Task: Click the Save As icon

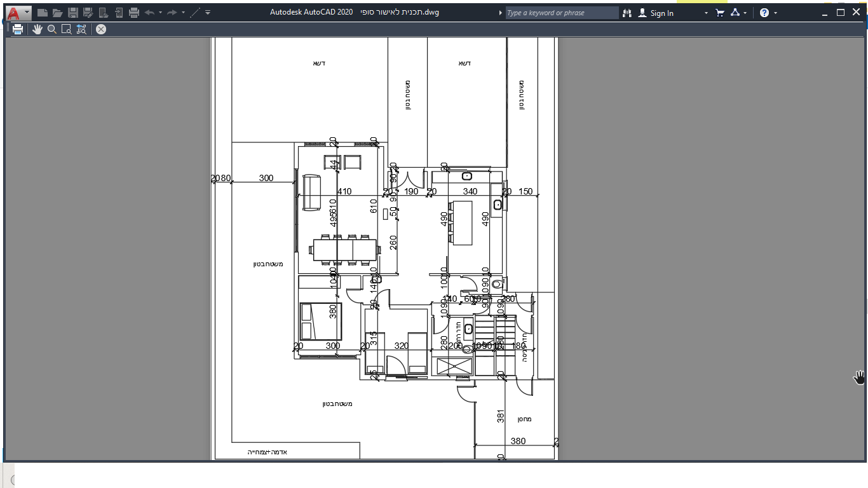Action: [x=88, y=13]
